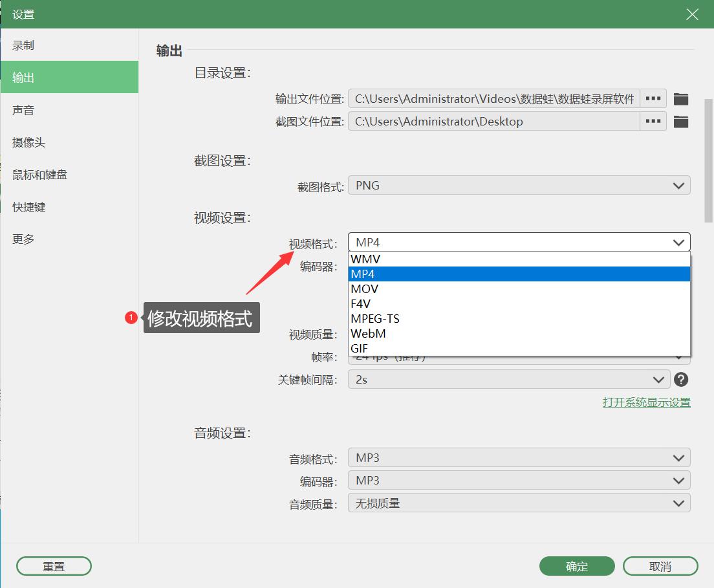Select GIF as the video format
The width and height of the screenshot is (714, 588).
point(359,348)
